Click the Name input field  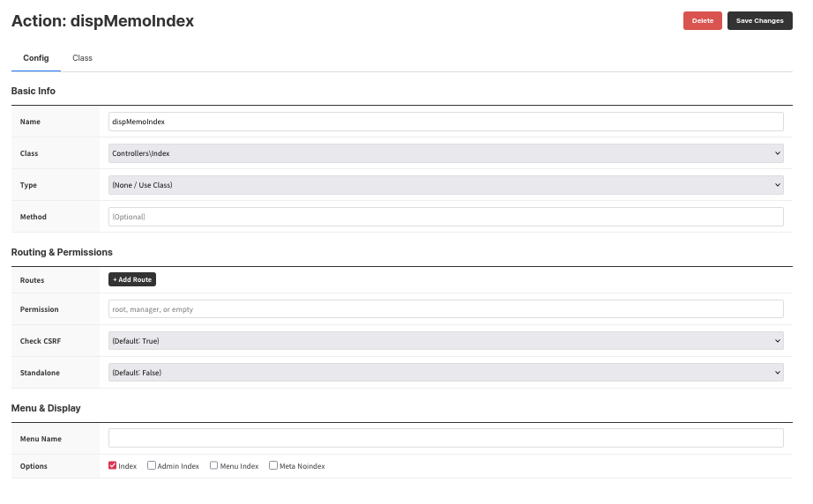(x=445, y=122)
